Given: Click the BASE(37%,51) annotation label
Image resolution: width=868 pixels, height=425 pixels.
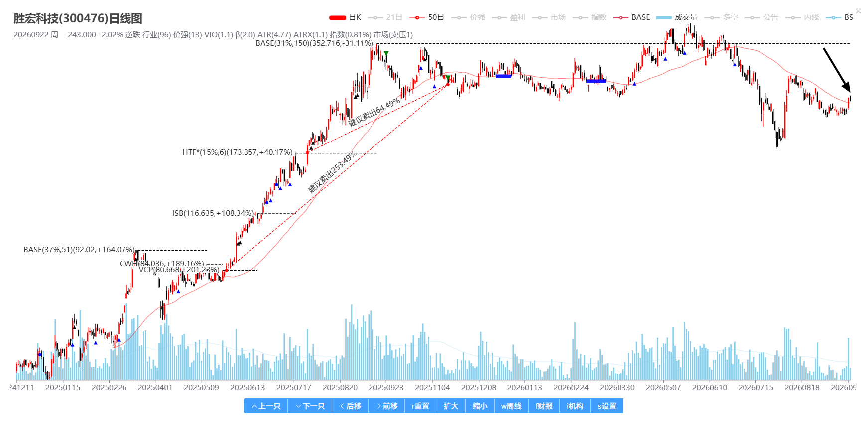Looking at the screenshot, I should [79, 250].
